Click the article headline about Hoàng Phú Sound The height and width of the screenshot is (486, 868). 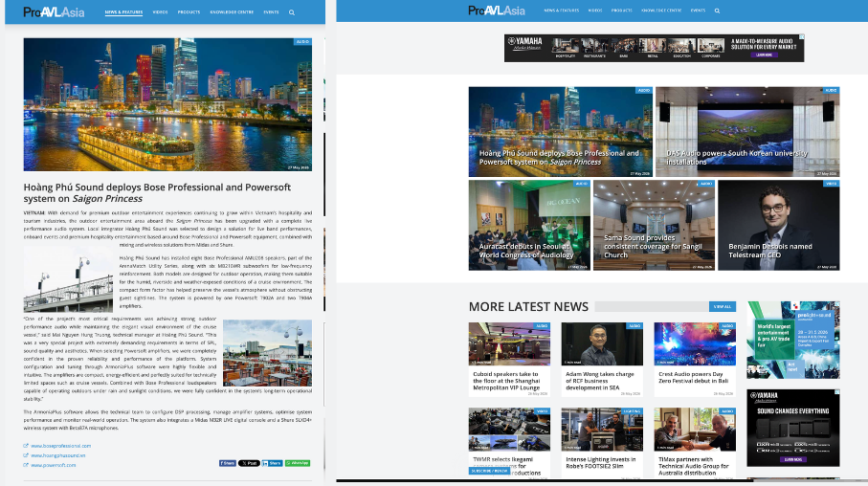pos(157,192)
